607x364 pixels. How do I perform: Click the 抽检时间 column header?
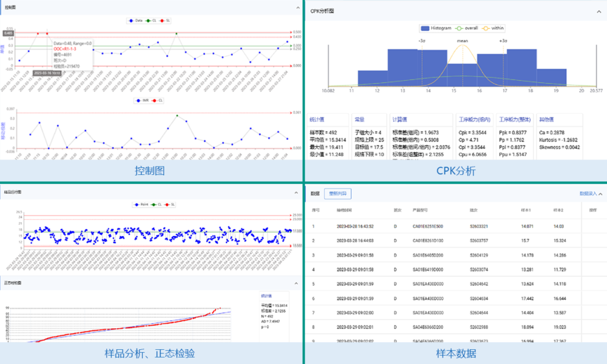click(344, 210)
